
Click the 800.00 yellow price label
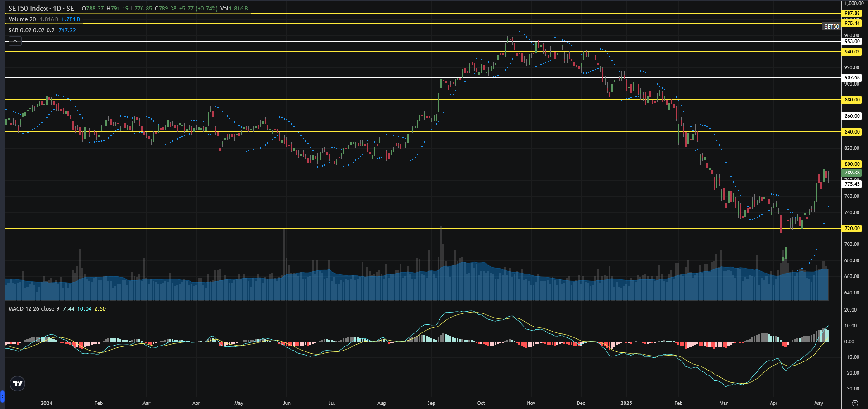tap(852, 164)
